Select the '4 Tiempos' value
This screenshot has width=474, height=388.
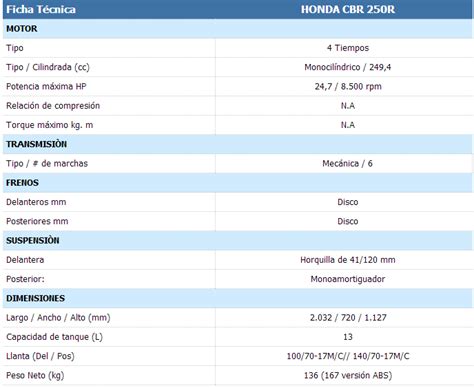point(348,48)
